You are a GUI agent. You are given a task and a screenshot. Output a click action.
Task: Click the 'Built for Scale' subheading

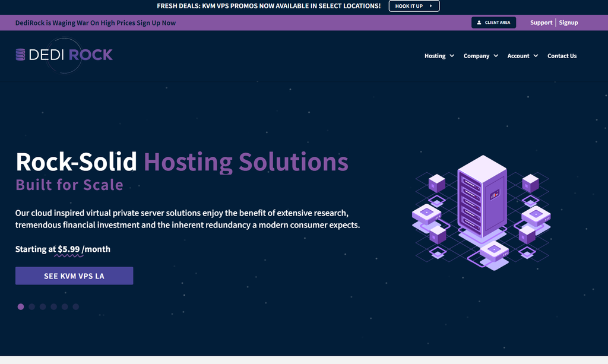point(69,185)
